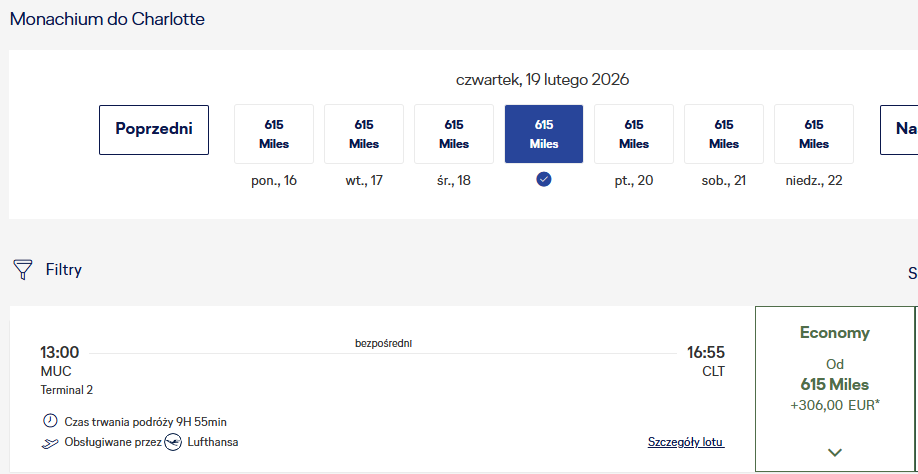The image size is (918, 474).
Task: Select the niedz., 22 date tile
Action: pos(814,134)
